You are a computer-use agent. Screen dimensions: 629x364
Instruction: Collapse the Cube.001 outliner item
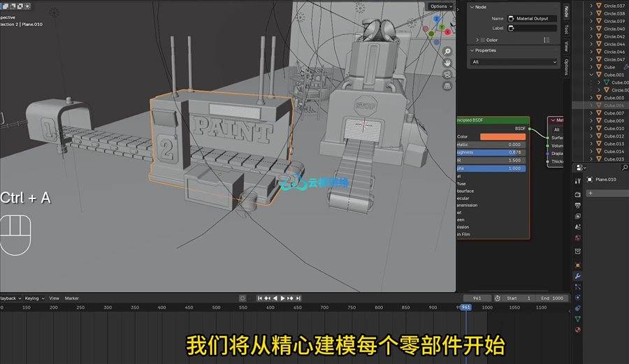591,75
